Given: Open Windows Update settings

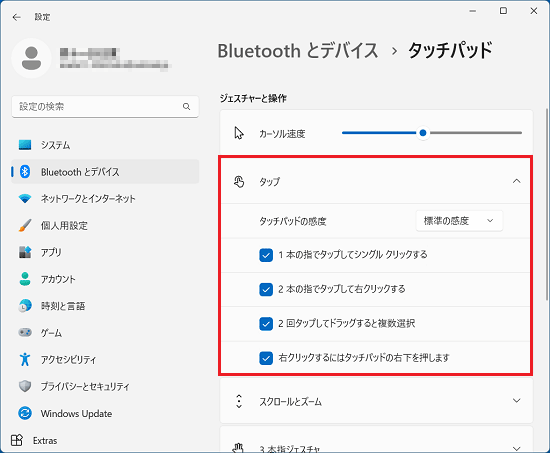Looking at the screenshot, I should [105, 413].
